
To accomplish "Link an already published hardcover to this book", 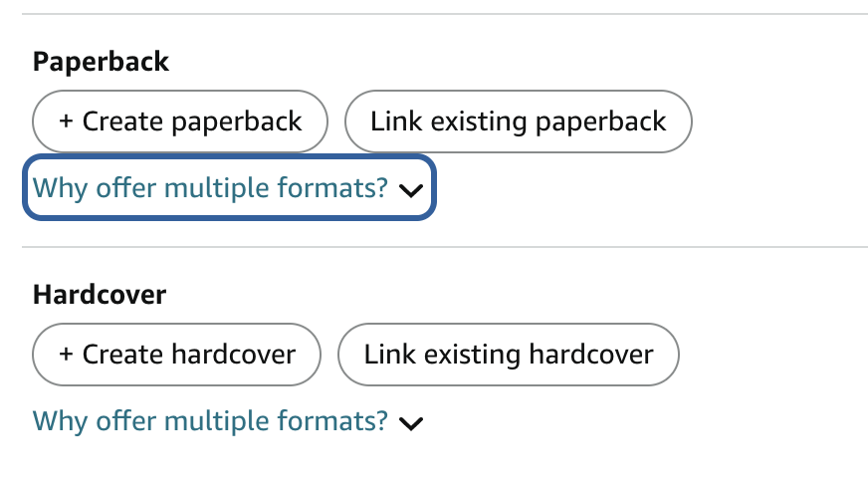I will pyautogui.click(x=508, y=355).
